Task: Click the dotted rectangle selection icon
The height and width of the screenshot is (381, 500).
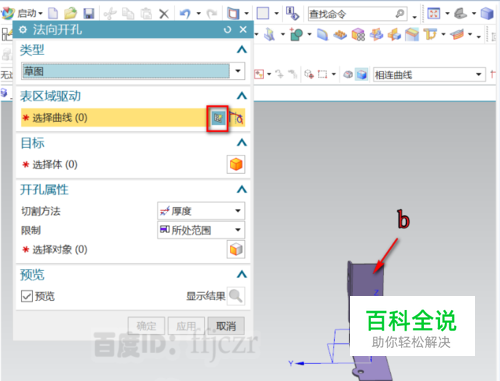Action: click(x=322, y=74)
